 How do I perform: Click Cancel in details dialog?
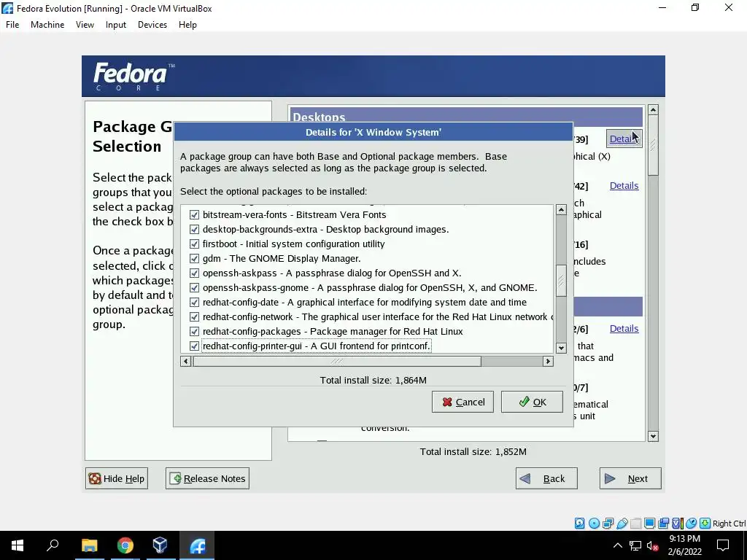tap(462, 402)
